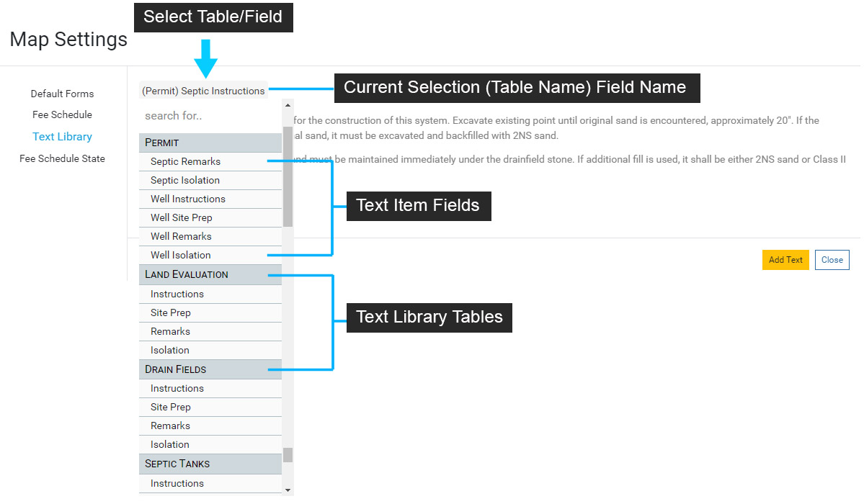Viewport: 864px width, 504px height.
Task: Click the dropdown list scrollbar thumb
Action: 288,176
